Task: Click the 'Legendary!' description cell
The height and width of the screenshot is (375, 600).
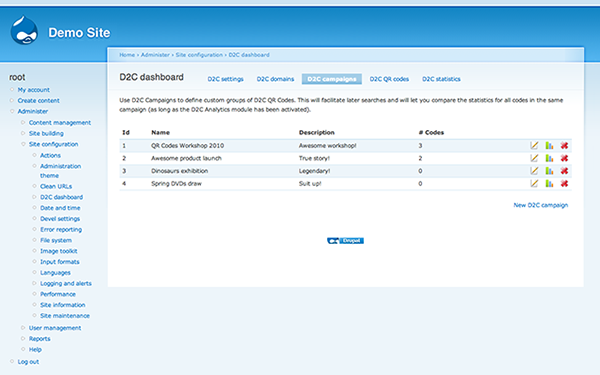Action: pyautogui.click(x=315, y=171)
